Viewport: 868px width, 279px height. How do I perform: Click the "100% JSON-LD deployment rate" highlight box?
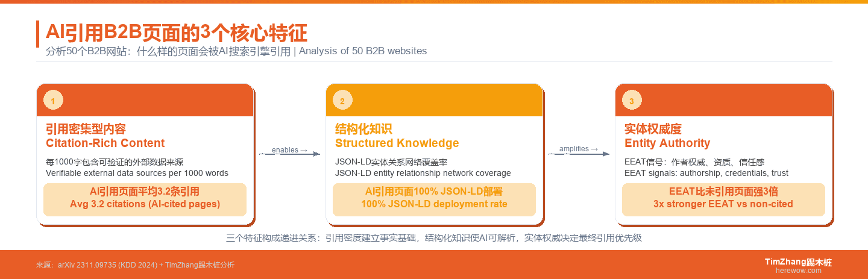[434, 199]
